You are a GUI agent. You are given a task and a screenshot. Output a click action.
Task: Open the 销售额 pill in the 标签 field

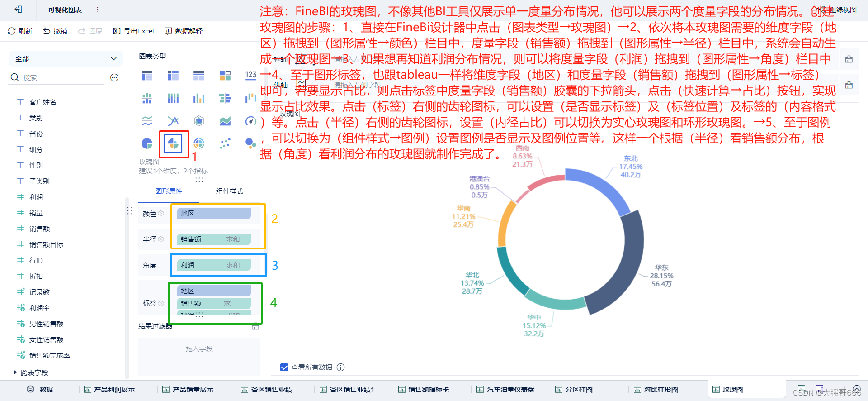(214, 303)
